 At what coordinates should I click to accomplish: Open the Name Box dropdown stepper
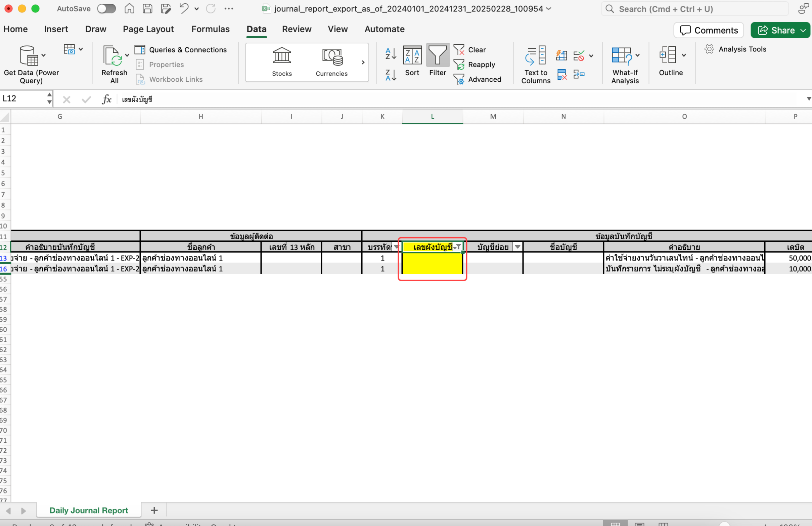49,98
